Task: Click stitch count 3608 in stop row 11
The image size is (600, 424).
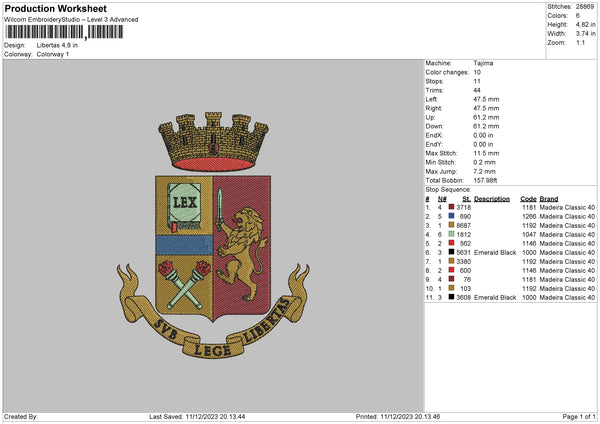Action: [464, 297]
